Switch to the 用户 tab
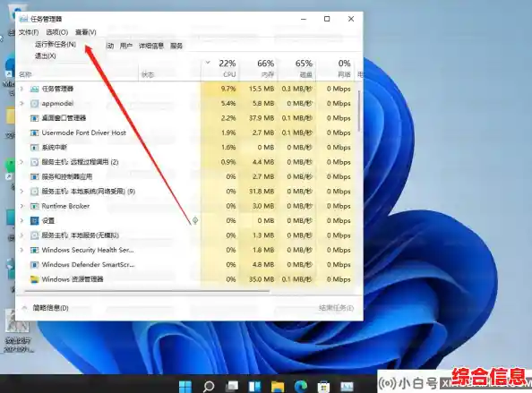532x393 pixels. 126,46
